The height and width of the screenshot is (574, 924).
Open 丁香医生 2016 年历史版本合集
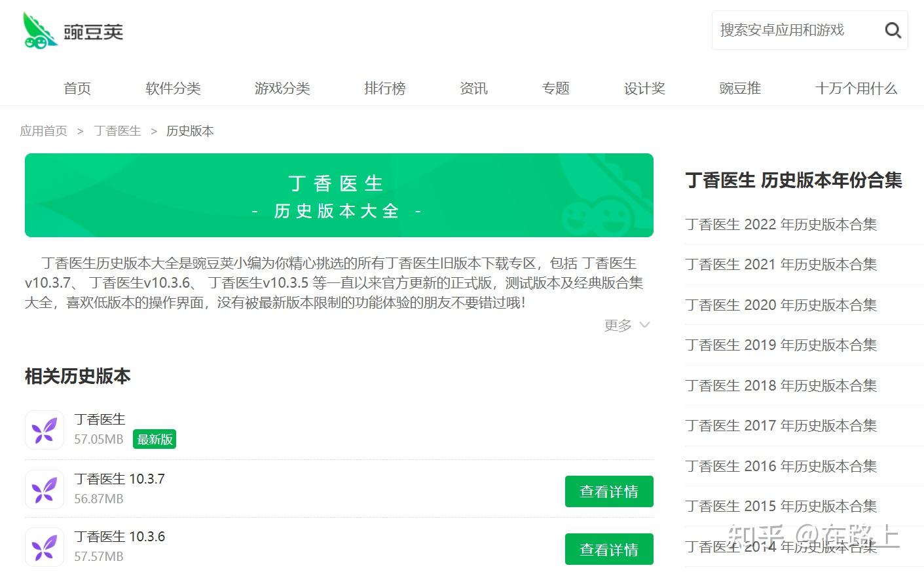781,466
